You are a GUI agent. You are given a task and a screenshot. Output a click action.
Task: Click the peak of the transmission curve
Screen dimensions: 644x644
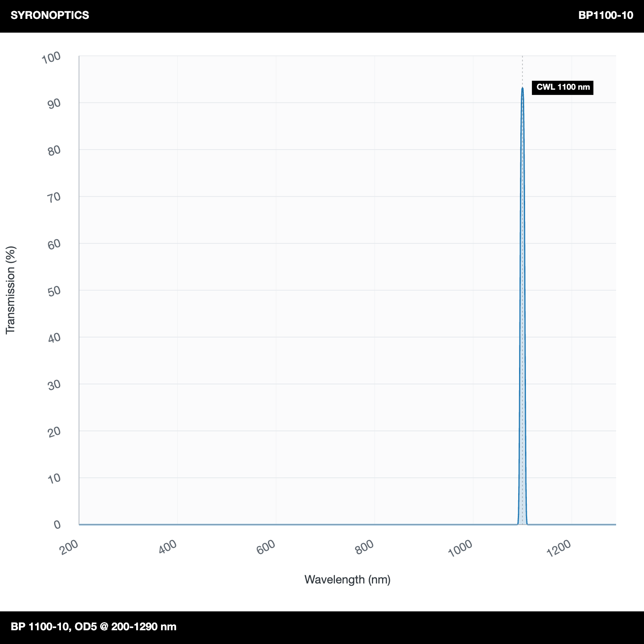522,88
